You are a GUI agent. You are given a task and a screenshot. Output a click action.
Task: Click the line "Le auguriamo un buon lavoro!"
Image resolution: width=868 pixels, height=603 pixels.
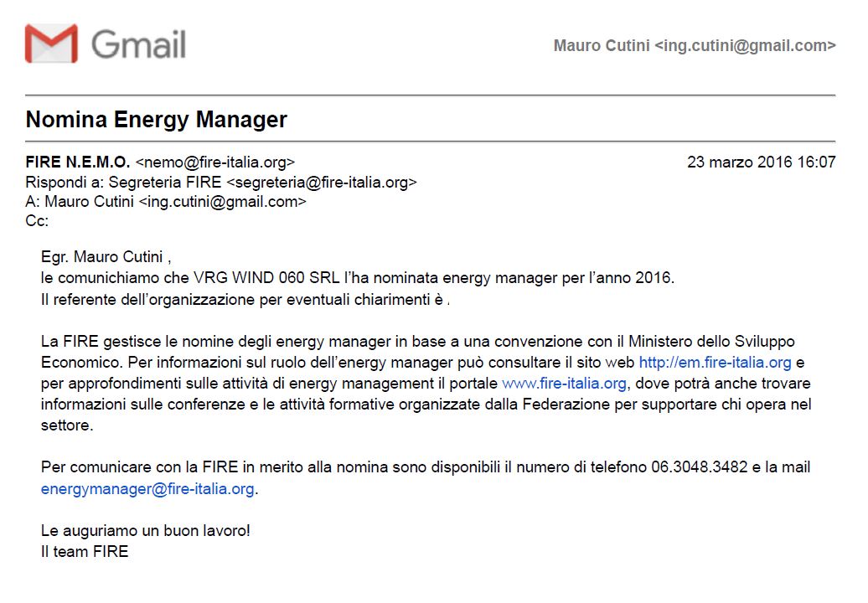click(146, 531)
